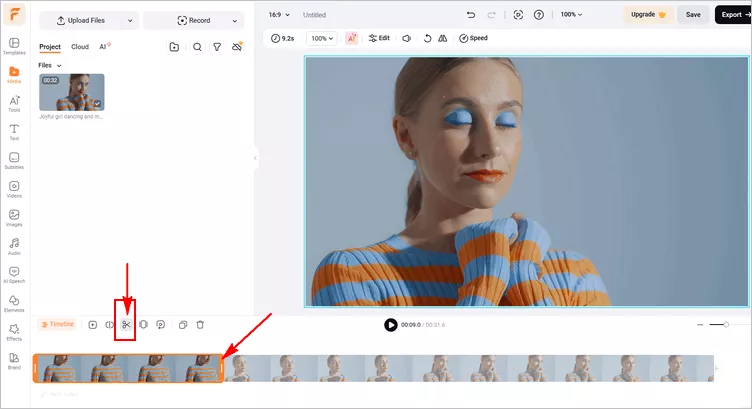752x409 pixels.
Task: Toggle the Timeline mode button
Action: (58, 325)
